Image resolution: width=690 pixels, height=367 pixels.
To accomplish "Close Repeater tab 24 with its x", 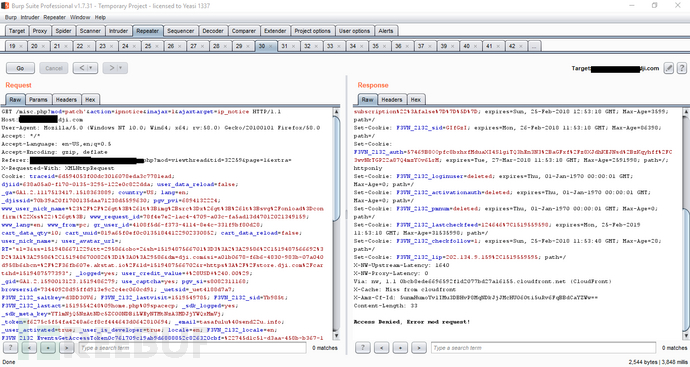I will 134,46.
